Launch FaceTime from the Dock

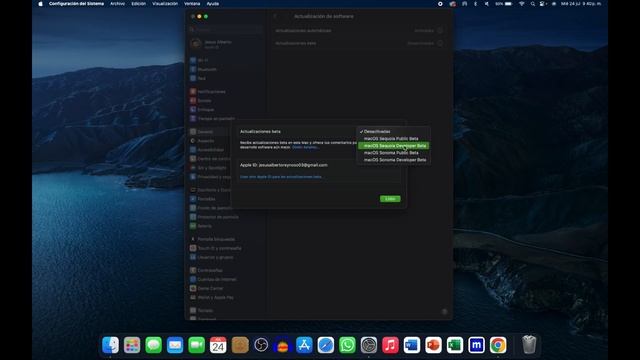click(x=196, y=345)
